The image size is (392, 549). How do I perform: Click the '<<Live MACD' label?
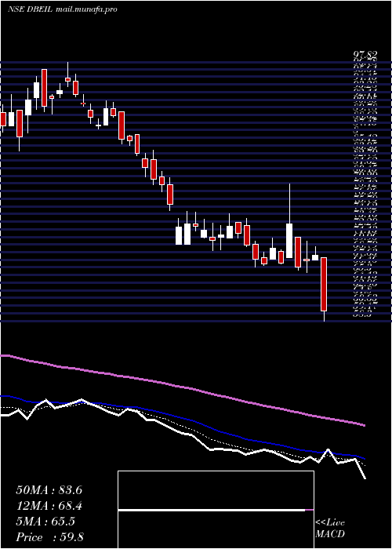pos(330,529)
